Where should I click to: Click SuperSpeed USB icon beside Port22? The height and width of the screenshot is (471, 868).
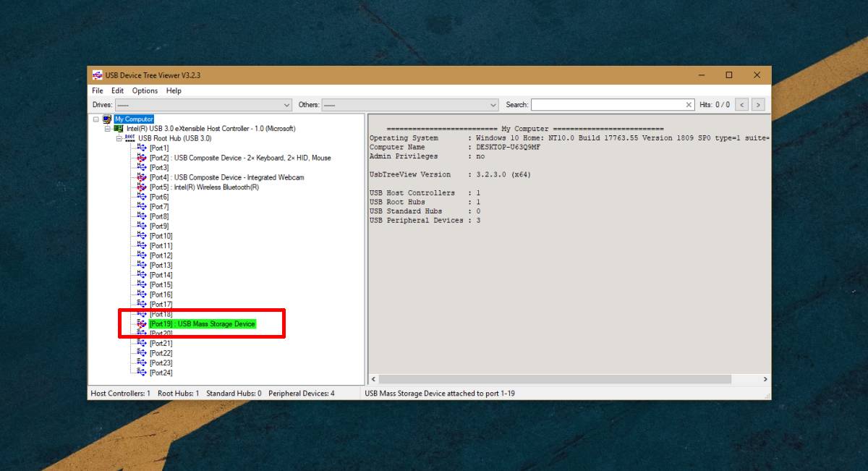(x=142, y=353)
